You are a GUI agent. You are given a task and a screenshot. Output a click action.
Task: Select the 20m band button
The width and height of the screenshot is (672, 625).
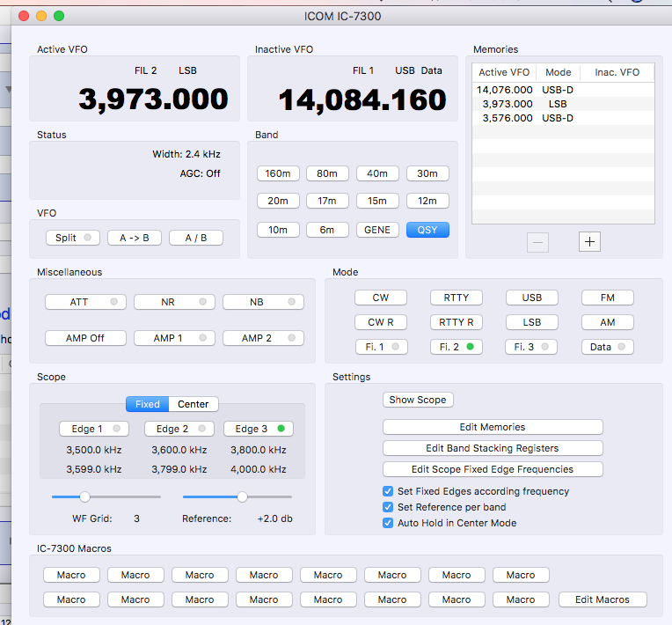(x=278, y=201)
